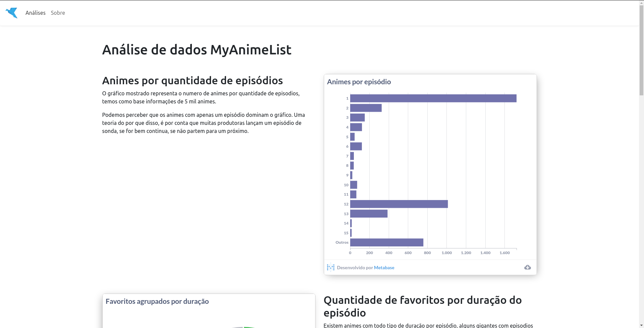Screen dimensions: 644x328
Task: Click the 'Animes por episódio' chart title
Action: coord(359,82)
